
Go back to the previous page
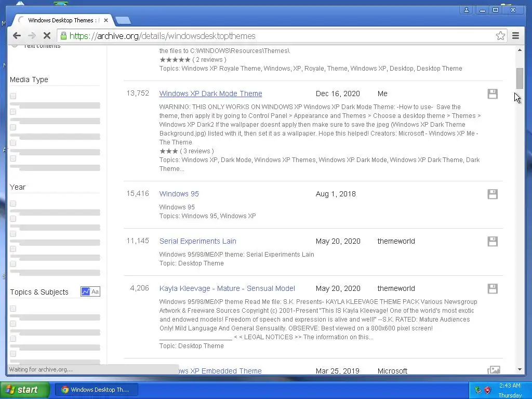(17, 36)
